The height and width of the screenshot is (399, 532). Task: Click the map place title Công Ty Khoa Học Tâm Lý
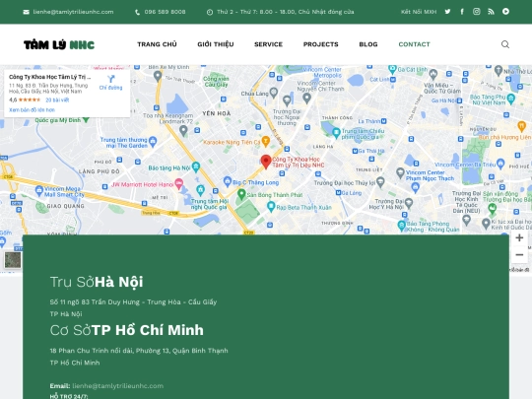point(49,77)
